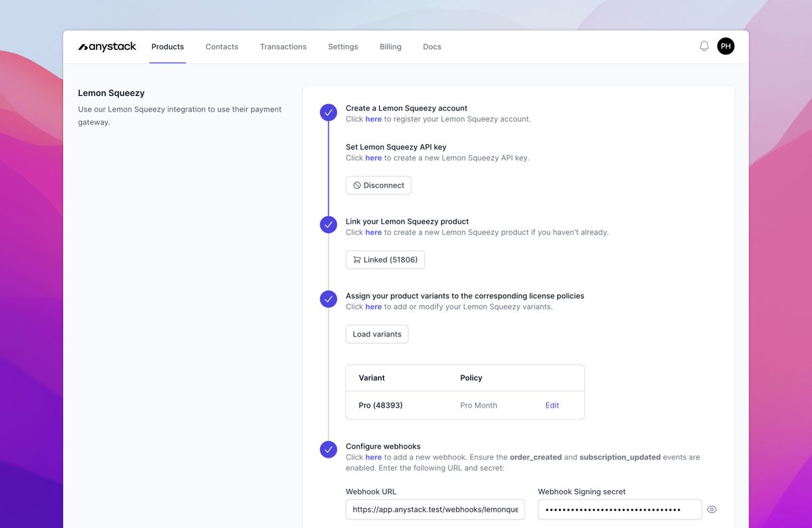Click the Lemon Squeezy section heading
The image size is (812, 528).
point(112,93)
